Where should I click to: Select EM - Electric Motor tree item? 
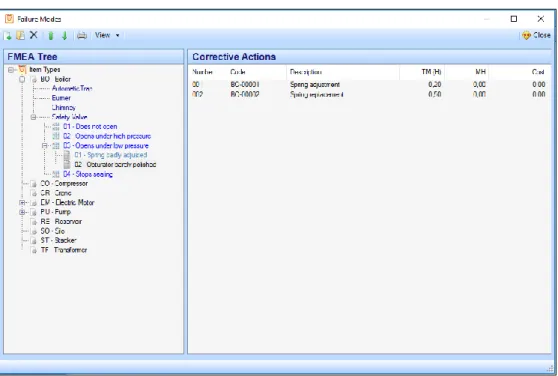tap(67, 202)
